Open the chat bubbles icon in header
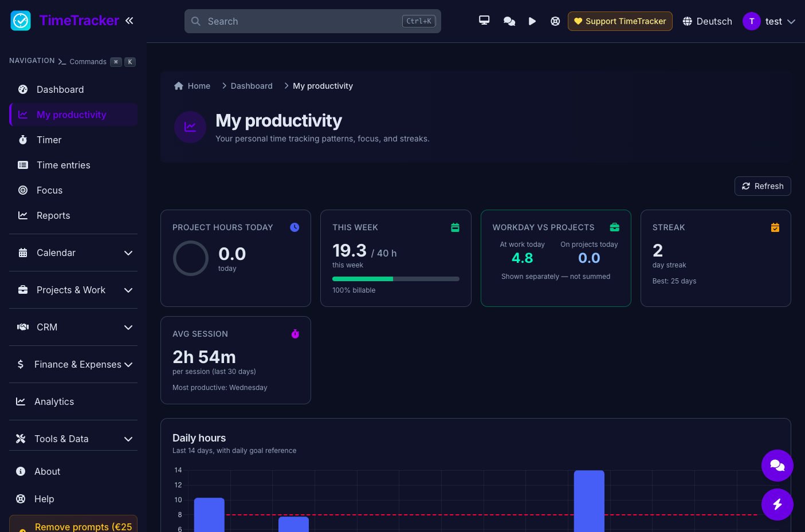Viewport: 805px width, 532px height. [x=509, y=21]
